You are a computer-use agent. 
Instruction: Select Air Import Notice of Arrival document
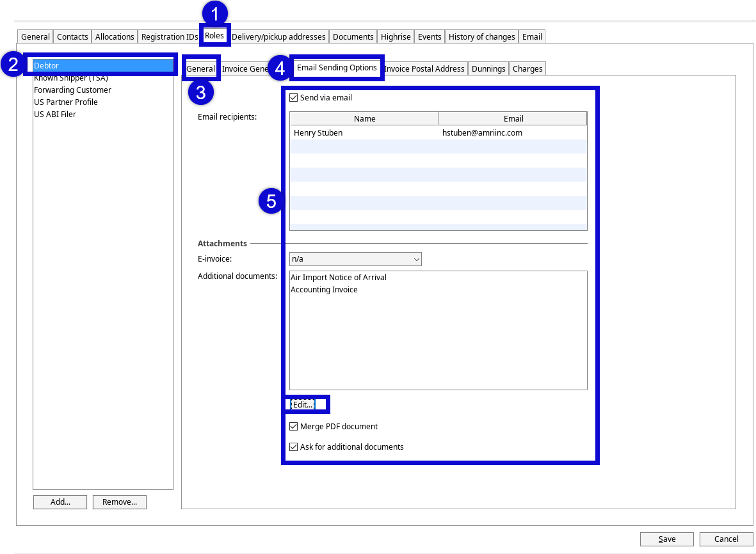[x=339, y=277]
